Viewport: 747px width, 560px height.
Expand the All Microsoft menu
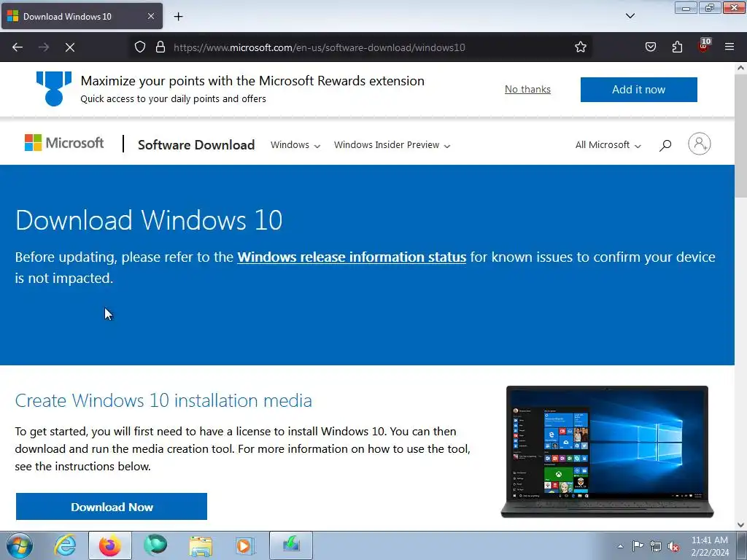608,145
